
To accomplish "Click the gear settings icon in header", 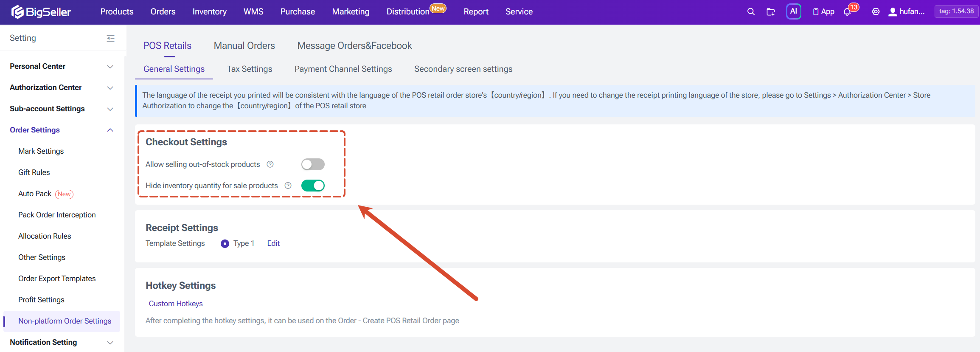I will click(x=876, y=12).
